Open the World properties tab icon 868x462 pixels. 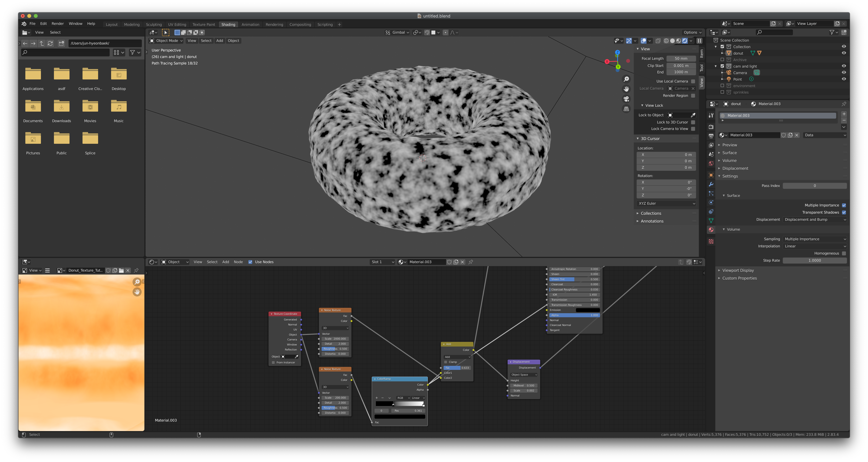(x=711, y=163)
